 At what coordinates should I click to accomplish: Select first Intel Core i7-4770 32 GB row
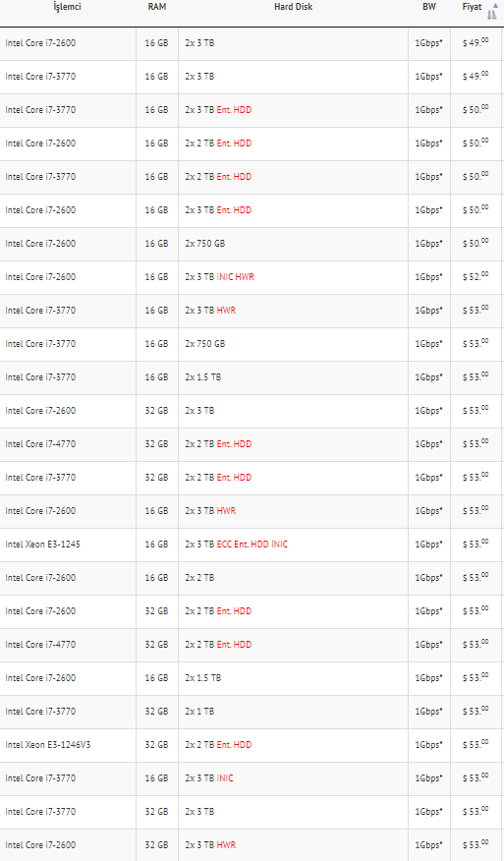(252, 444)
